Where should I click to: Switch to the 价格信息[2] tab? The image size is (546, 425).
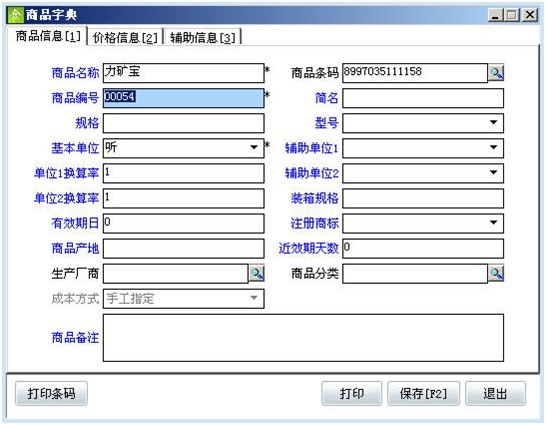tap(125, 37)
